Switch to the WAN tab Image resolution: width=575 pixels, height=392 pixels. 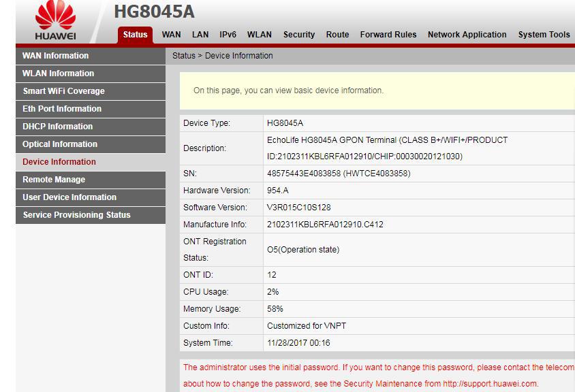point(171,35)
